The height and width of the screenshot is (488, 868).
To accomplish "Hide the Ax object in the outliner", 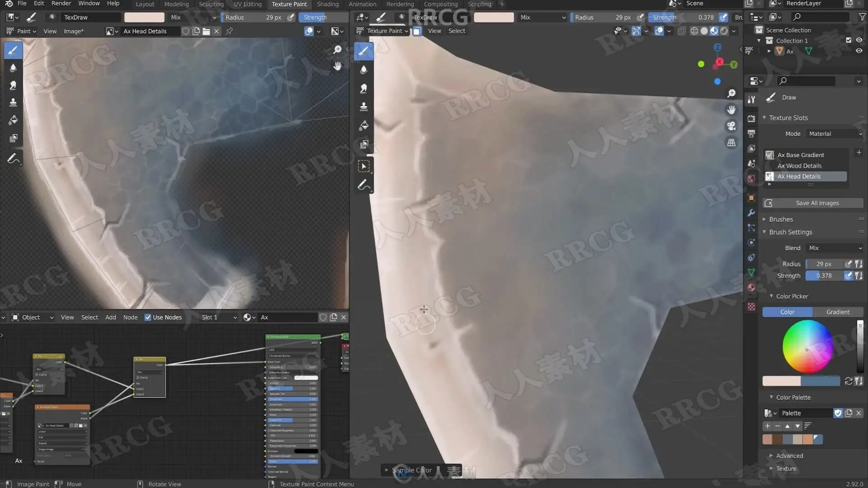I will [859, 51].
